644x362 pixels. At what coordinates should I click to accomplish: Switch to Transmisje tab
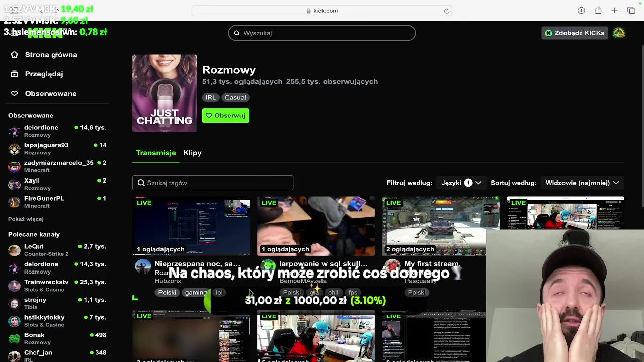pyautogui.click(x=156, y=153)
